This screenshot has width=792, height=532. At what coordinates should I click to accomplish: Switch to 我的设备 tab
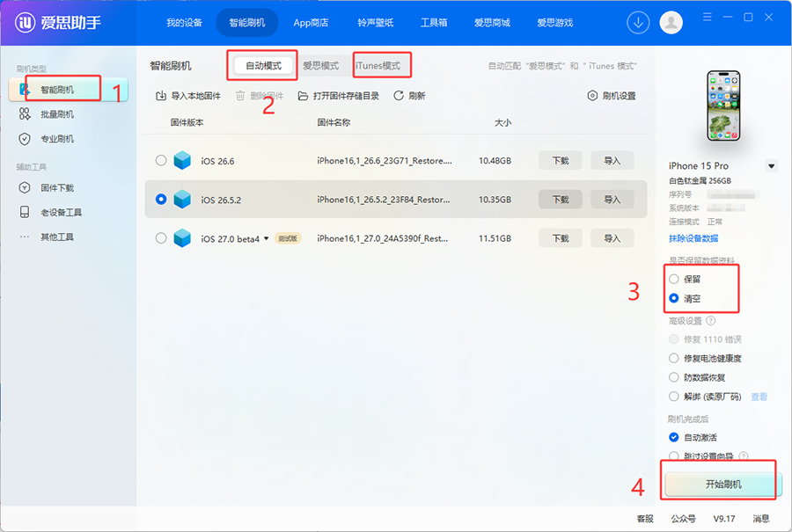click(x=185, y=23)
